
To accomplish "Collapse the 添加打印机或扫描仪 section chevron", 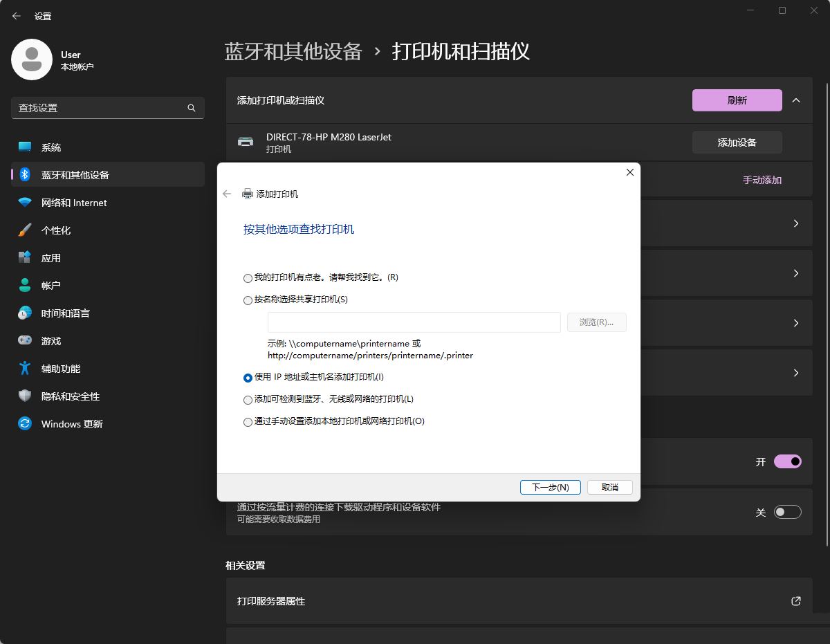I will [x=797, y=100].
